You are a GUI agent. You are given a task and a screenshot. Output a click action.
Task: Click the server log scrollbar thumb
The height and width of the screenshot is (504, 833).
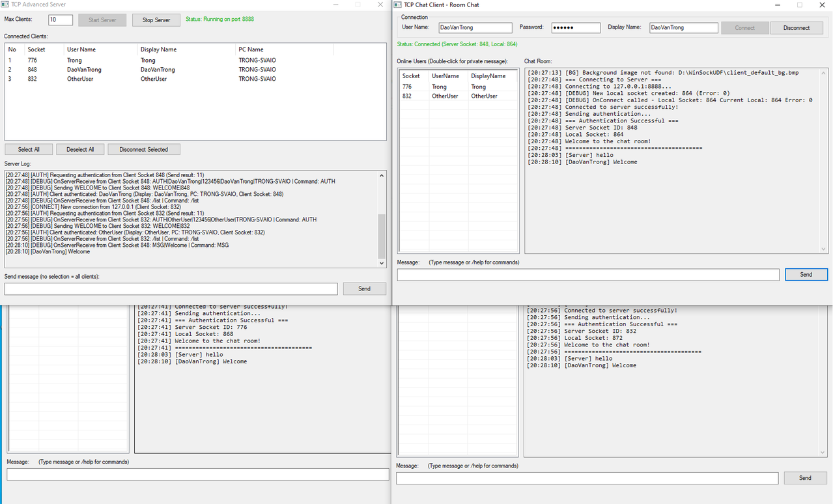click(x=382, y=236)
